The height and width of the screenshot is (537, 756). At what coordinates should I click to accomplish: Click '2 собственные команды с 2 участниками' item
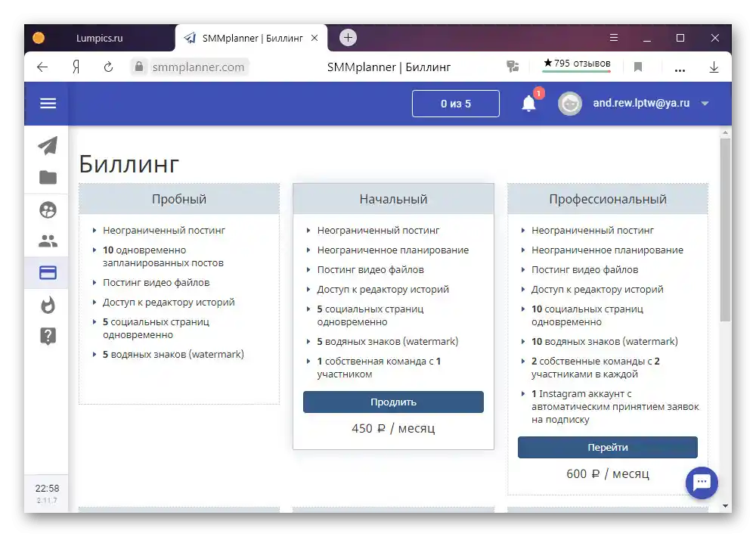tap(596, 368)
